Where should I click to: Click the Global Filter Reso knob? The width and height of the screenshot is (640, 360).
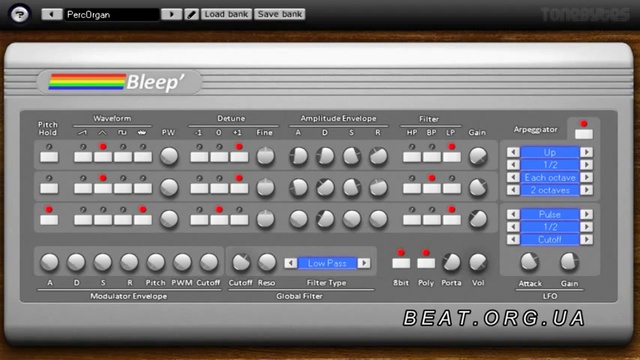(267, 262)
